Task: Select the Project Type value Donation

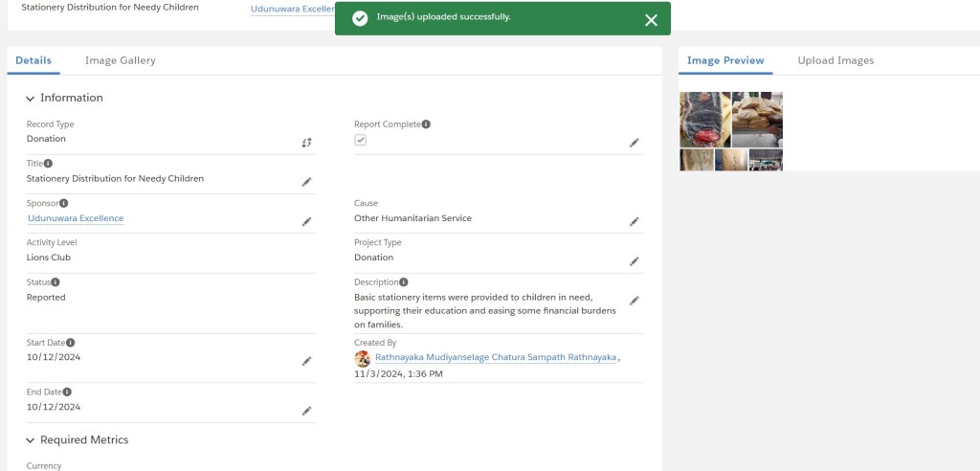Action: 374,258
